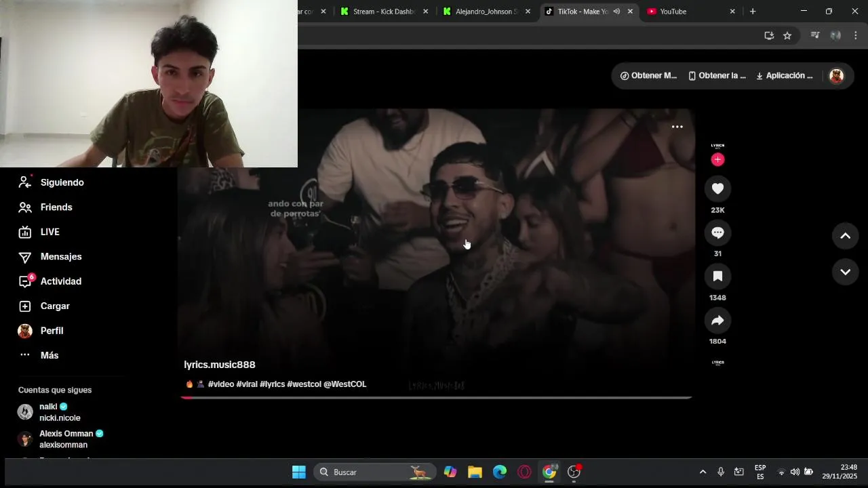Open the comments showing 31
The image size is (868, 488).
[717, 232]
